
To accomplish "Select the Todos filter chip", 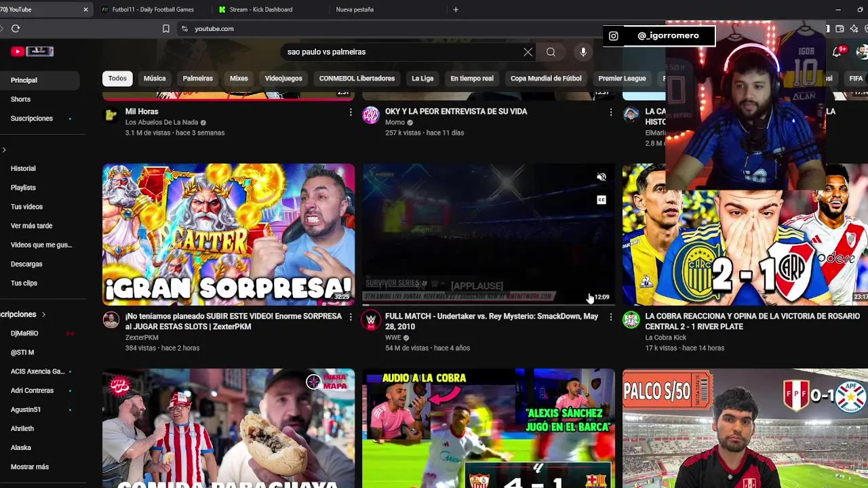I will click(117, 79).
